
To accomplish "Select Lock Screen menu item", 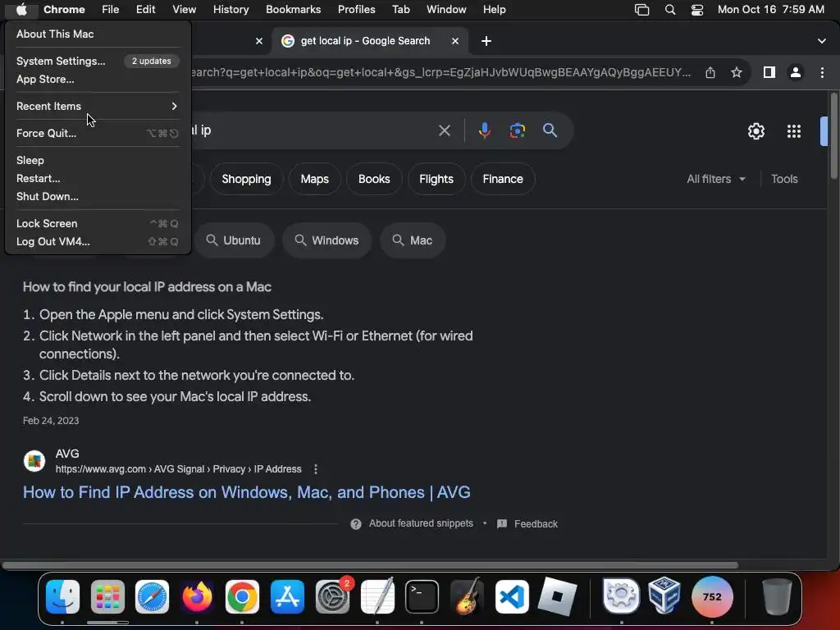I will click(x=98, y=223).
